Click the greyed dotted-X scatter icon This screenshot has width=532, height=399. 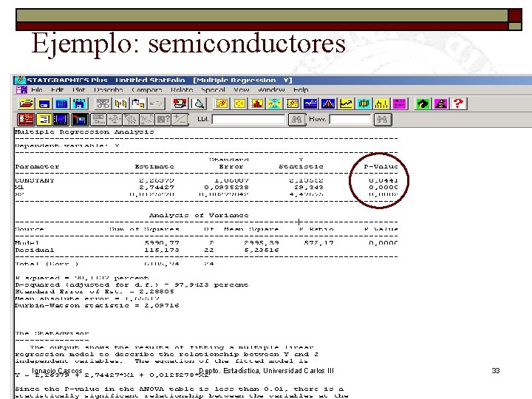(x=147, y=120)
